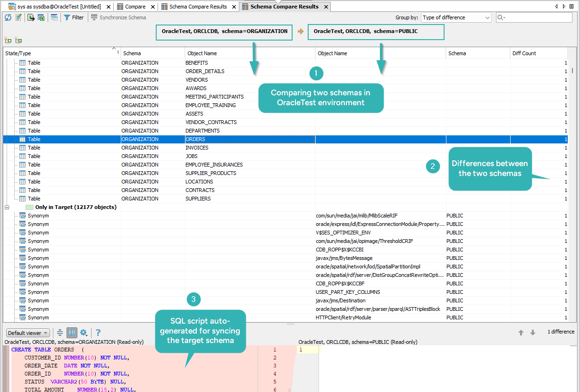Click the table grid view icon
Screen dimensions: 580x392
coord(54,17)
